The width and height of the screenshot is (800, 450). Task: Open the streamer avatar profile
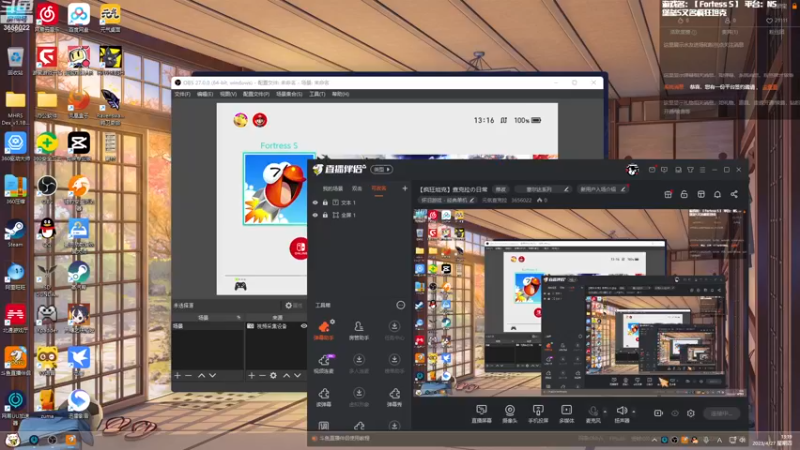pos(632,169)
